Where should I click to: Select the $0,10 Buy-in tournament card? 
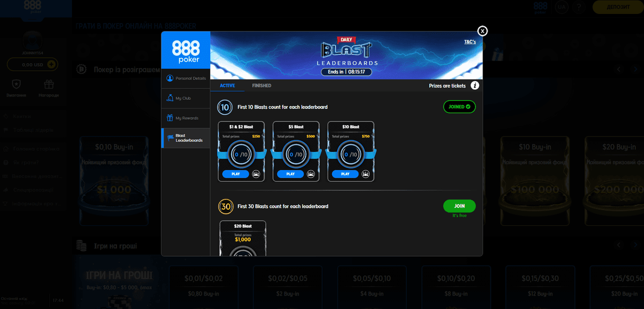(x=113, y=180)
